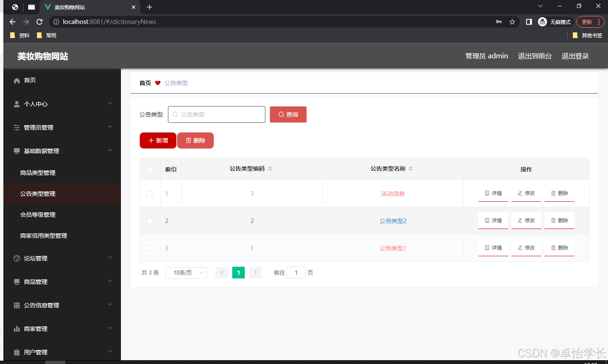Viewport: 608px width, 364px height.
Task: Click the browser address bar URL
Action: click(x=110, y=22)
